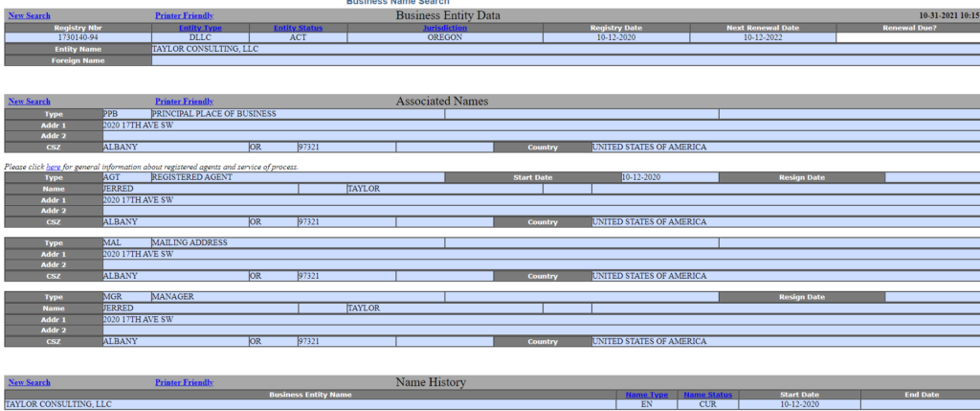Select registry date 10-12-2020 in entity data
This screenshot has height=411, width=980.
click(616, 37)
